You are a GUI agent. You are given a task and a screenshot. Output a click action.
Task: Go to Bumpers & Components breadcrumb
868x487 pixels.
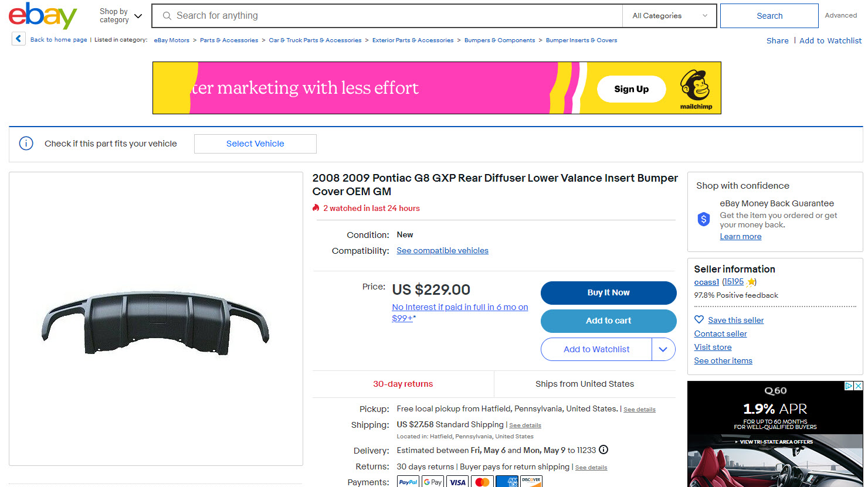[x=500, y=40]
